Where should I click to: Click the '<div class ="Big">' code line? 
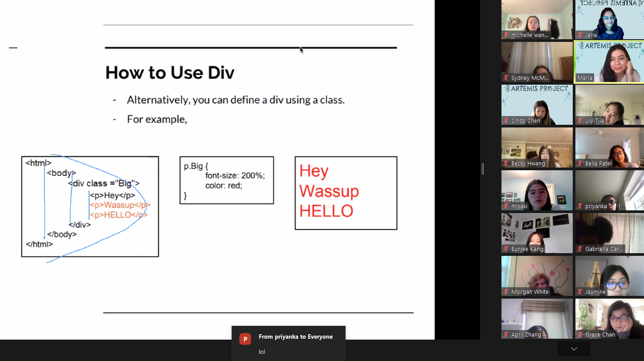(x=104, y=183)
